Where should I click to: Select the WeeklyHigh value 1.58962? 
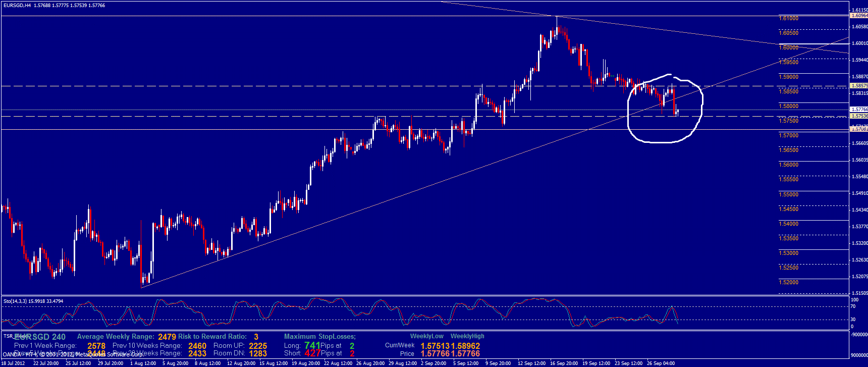pos(465,346)
